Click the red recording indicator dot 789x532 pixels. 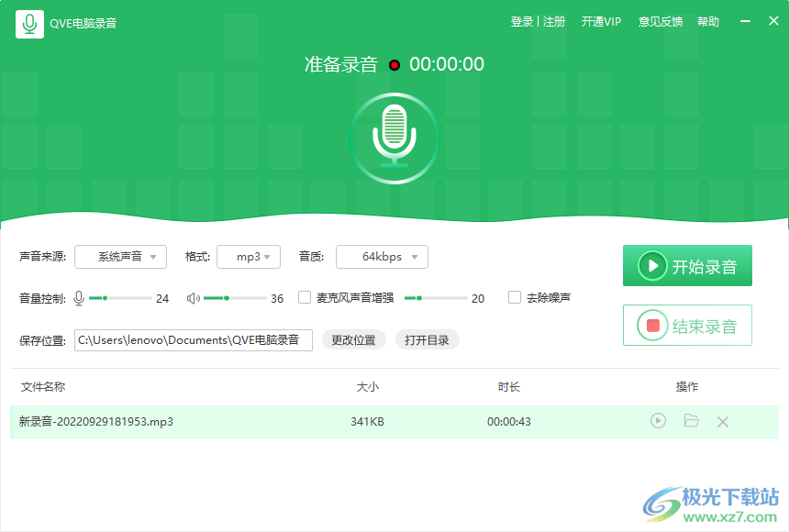pyautogui.click(x=394, y=64)
